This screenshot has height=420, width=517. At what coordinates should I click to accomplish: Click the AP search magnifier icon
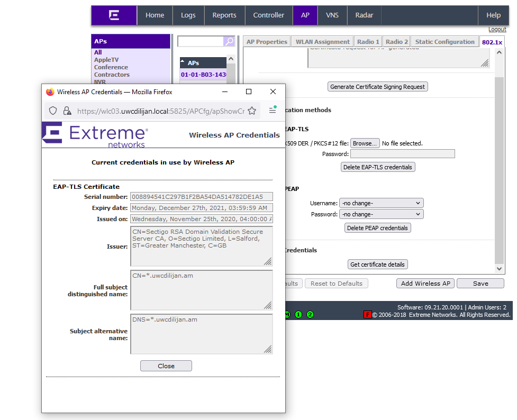(x=229, y=41)
